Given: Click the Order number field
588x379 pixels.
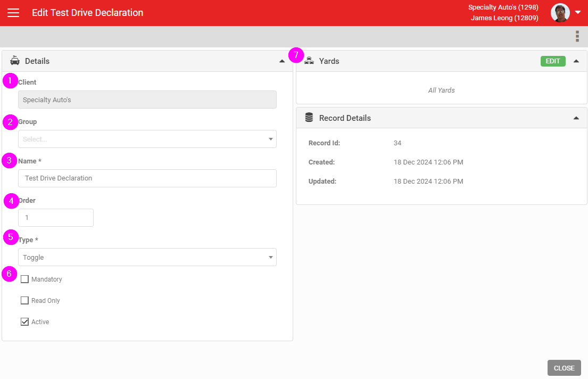Looking at the screenshot, I should [56, 218].
